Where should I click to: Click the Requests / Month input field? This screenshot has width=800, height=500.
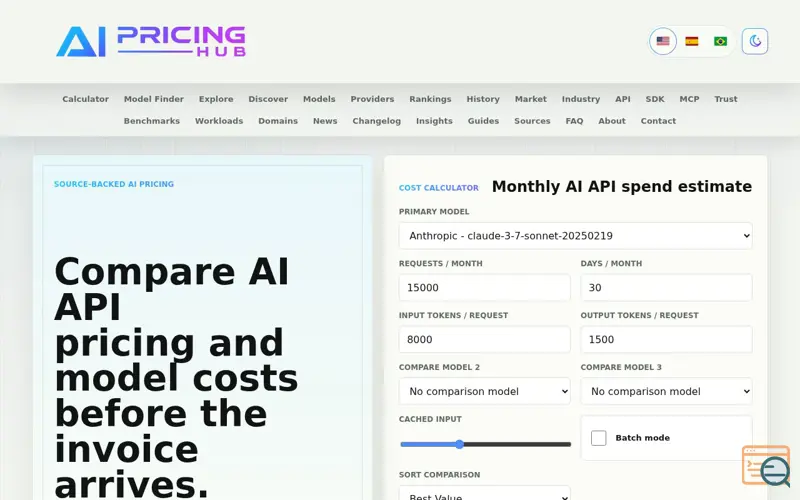[x=485, y=288]
